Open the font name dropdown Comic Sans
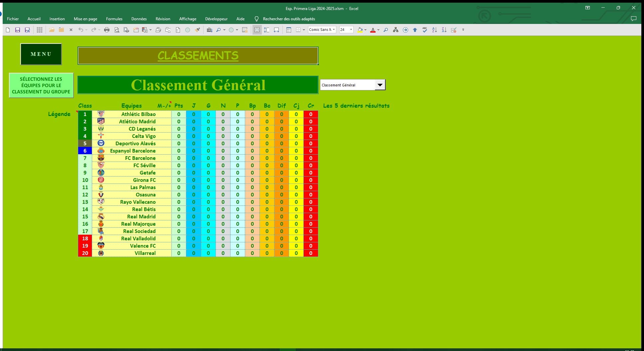Viewport: 644px width, 351px height. point(334,30)
